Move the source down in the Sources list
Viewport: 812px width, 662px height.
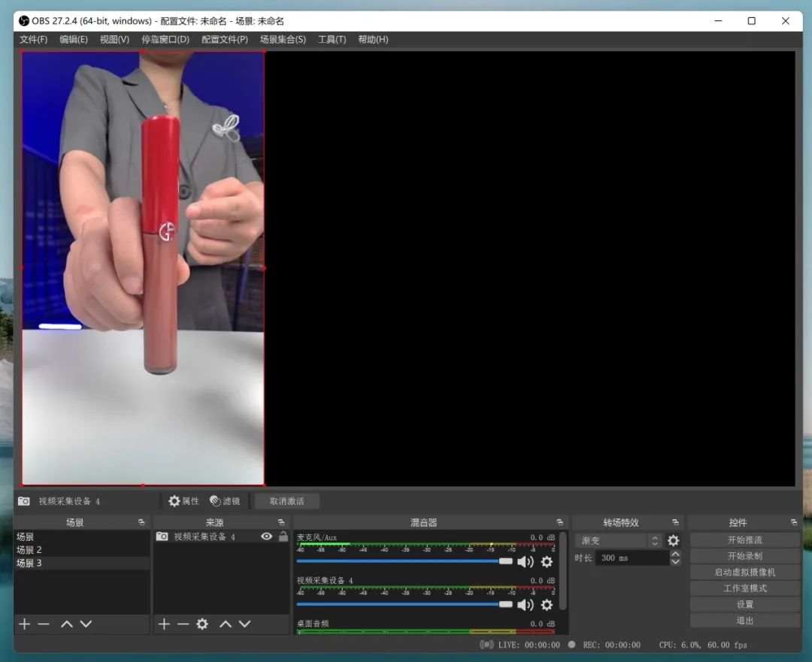click(x=244, y=624)
